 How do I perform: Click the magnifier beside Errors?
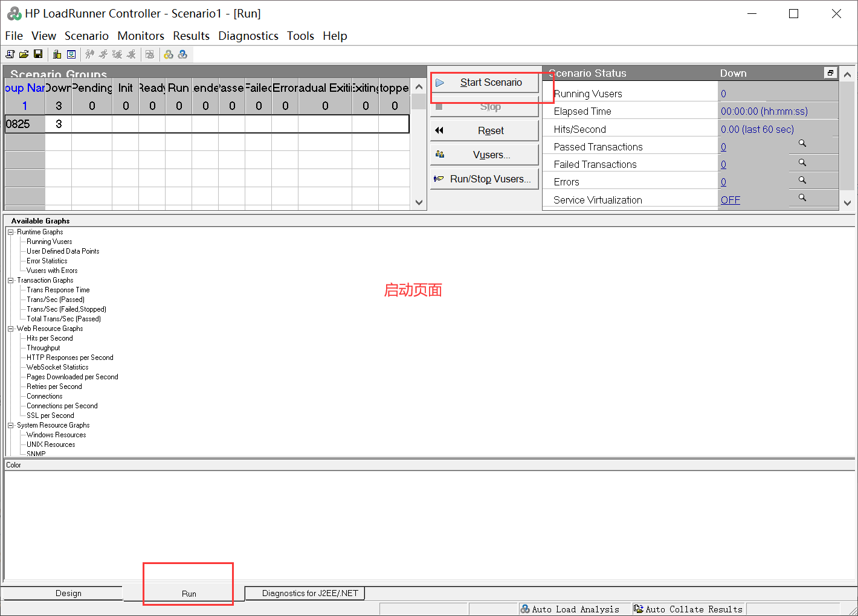[x=802, y=180]
